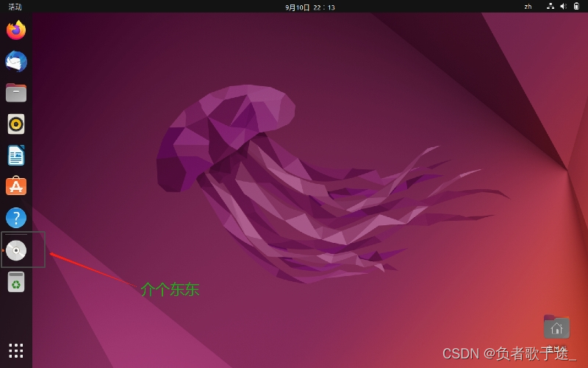The width and height of the screenshot is (588, 368).
Task: Open the clock showing 9月10日 22:13
Action: click(309, 7)
